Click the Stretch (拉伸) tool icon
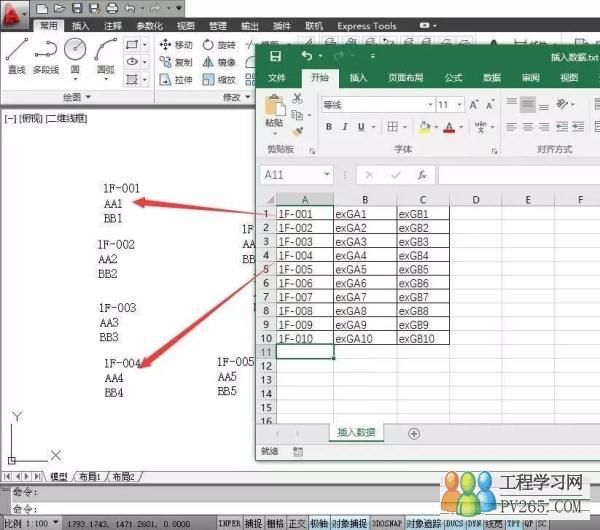600x530 pixels. (x=165, y=79)
